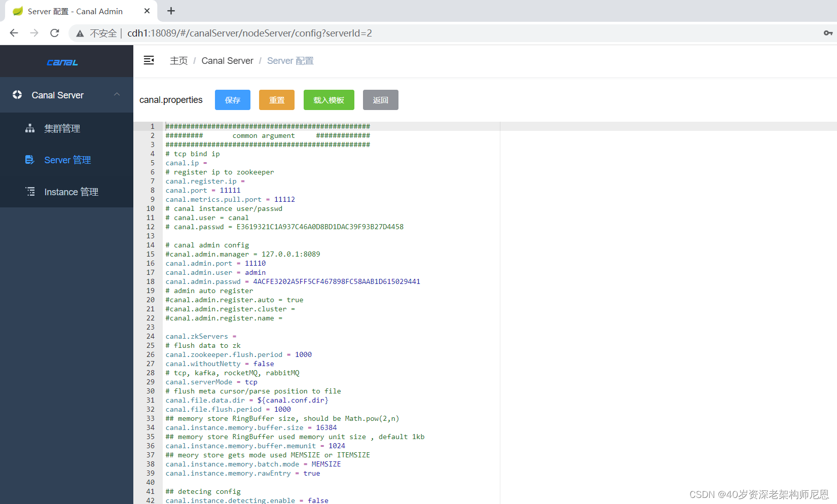Screen dimensions: 837x504
Task: Click line 31 canal.file.data.dir setting
Action: [247, 400]
